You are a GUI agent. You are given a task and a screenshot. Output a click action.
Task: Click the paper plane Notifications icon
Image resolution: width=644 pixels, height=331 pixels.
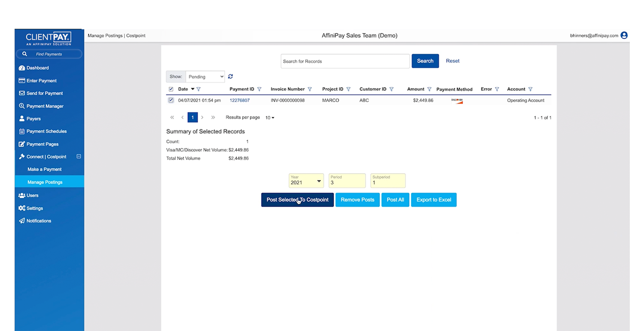[22, 221]
